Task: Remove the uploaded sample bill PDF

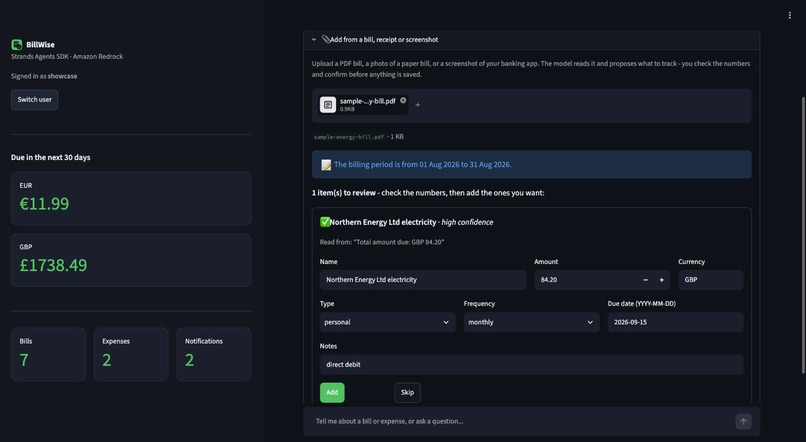Action: 403,100
